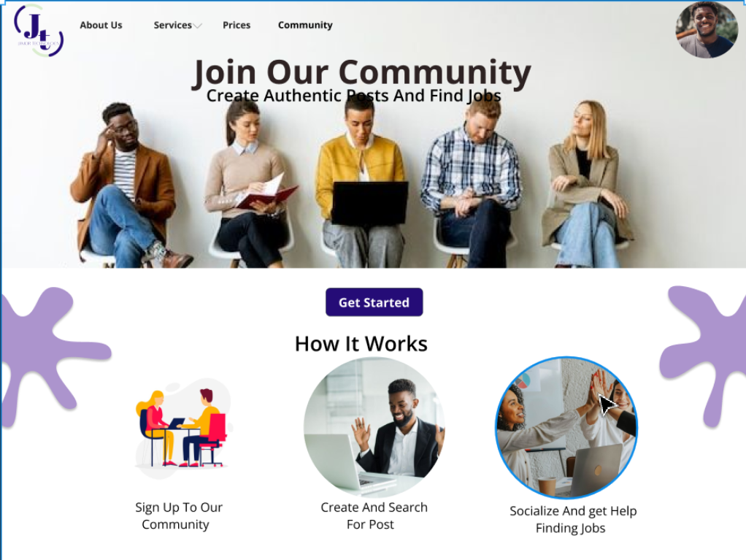
Task: Click the high-five circular image
Action: (x=566, y=428)
